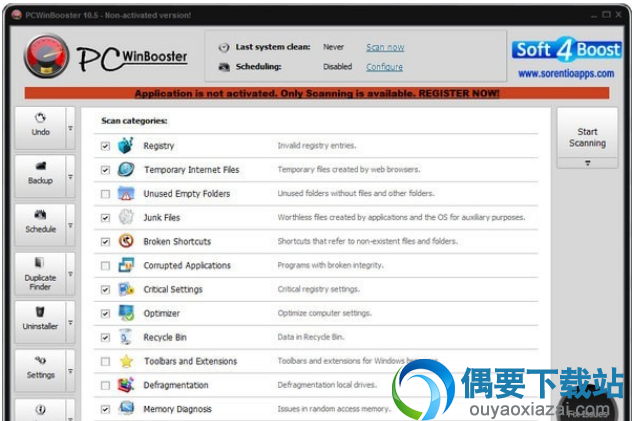This screenshot has height=421, width=635.
Task: Open the Uninstaller tool
Action: [40, 322]
